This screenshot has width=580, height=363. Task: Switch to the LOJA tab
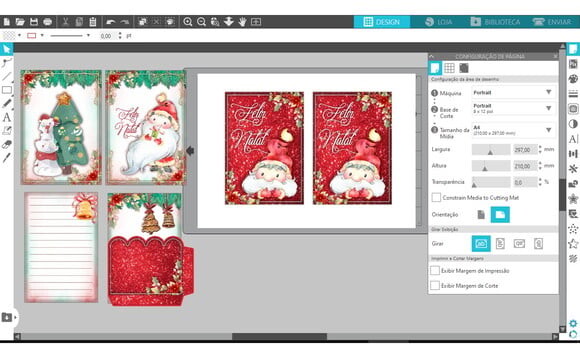click(x=439, y=22)
